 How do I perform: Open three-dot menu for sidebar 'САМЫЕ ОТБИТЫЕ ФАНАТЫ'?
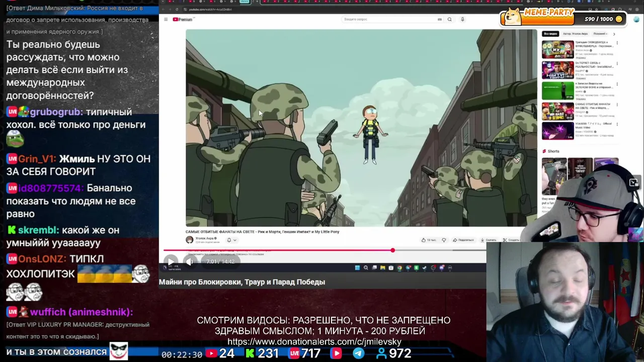(617, 105)
